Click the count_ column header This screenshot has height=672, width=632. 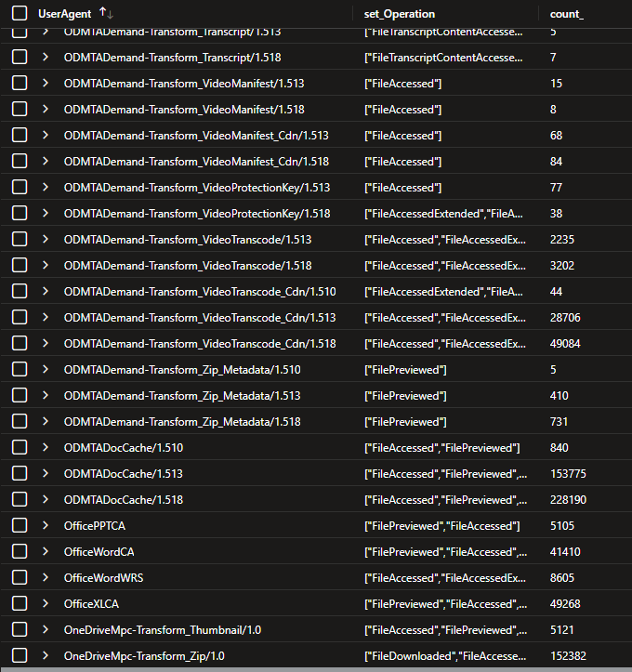tap(566, 14)
